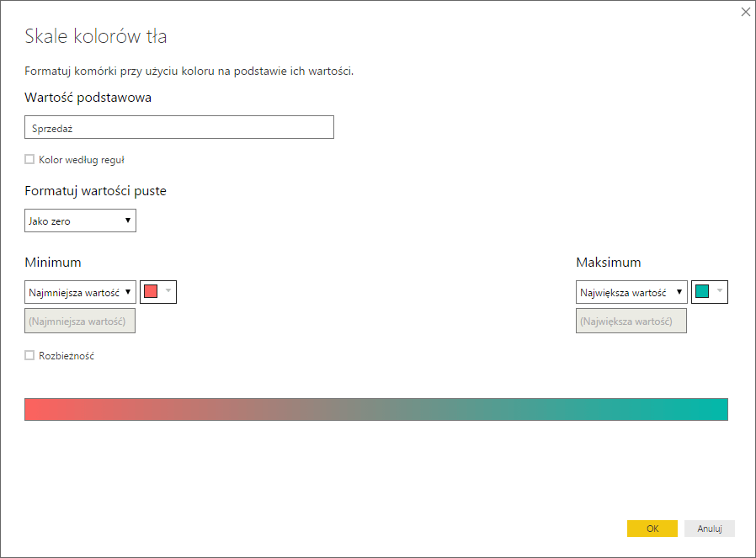Click the disabled (Najmniejsza wartość) field
The image size is (756, 558).
[x=80, y=322]
